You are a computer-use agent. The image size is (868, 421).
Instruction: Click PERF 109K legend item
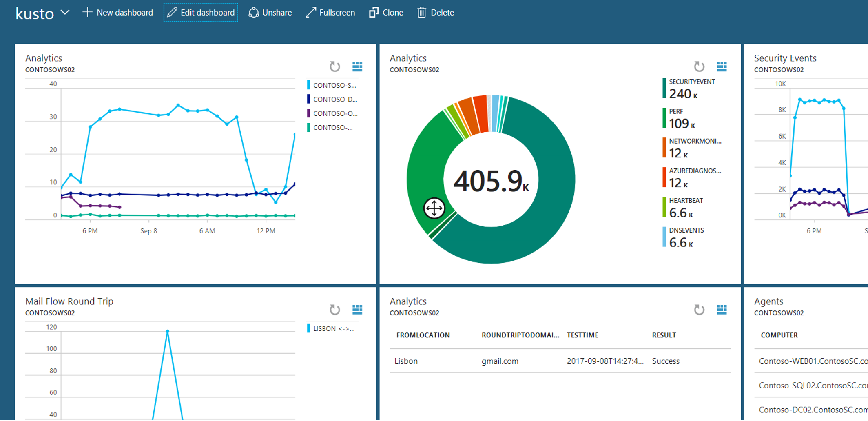coord(680,119)
